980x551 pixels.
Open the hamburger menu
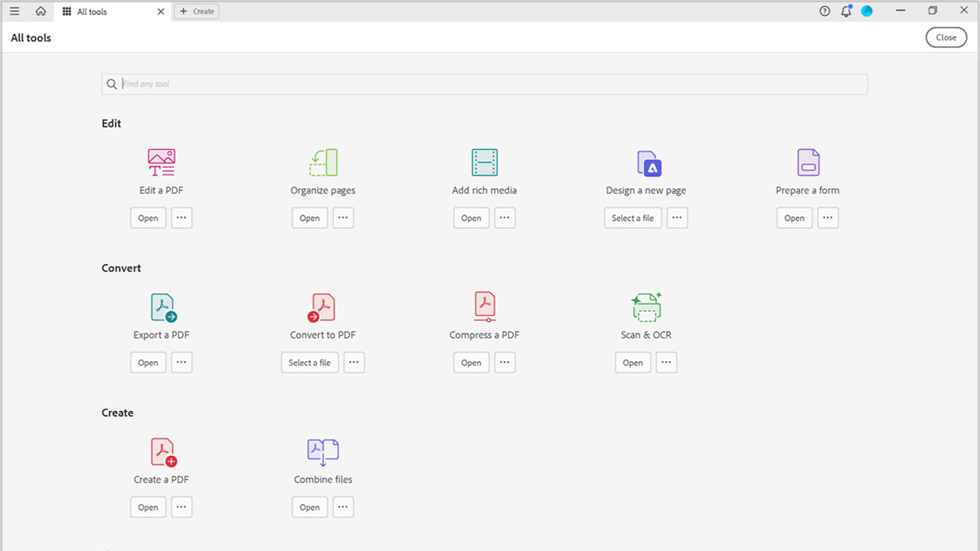click(14, 11)
